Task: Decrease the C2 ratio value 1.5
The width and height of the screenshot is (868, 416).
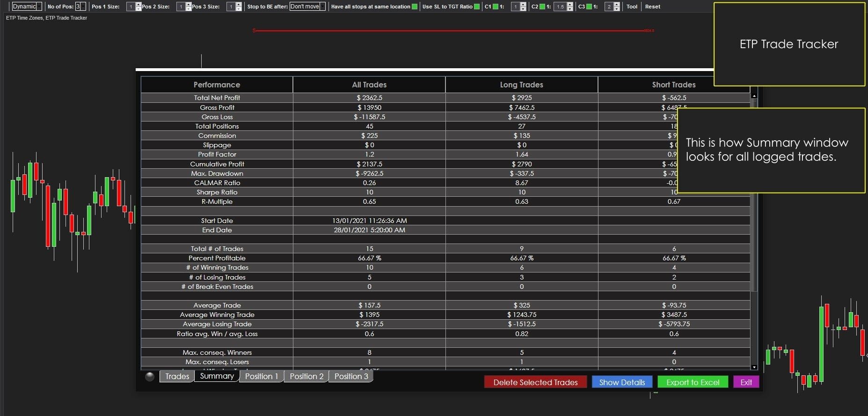Action: pos(570,9)
